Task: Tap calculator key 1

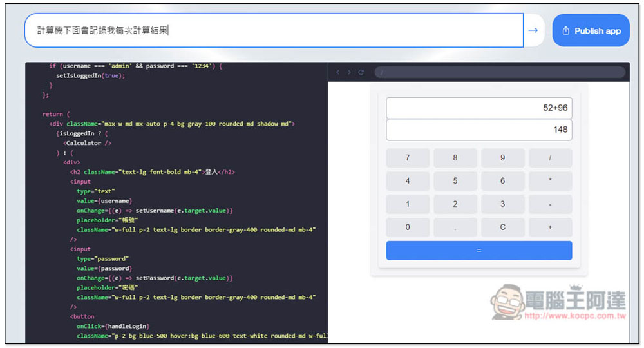Action: tap(408, 204)
